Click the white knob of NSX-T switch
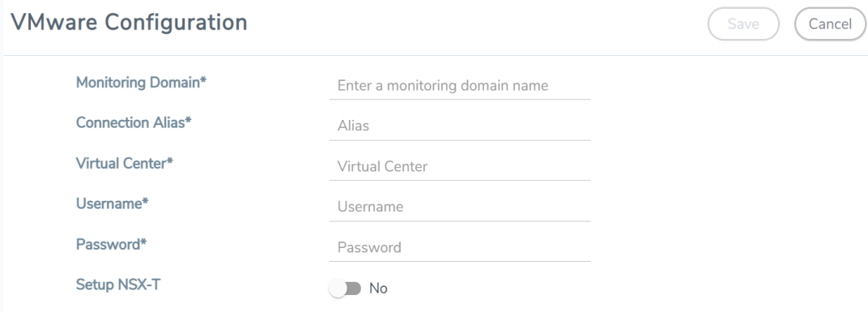Screen dimensions: 868x312 pos(338,288)
